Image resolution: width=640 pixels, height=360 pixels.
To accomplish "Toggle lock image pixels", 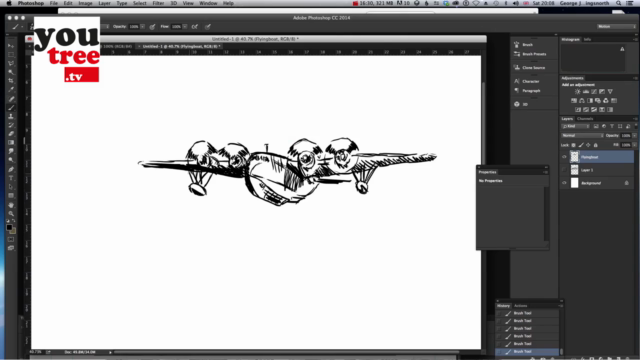I will click(581, 145).
